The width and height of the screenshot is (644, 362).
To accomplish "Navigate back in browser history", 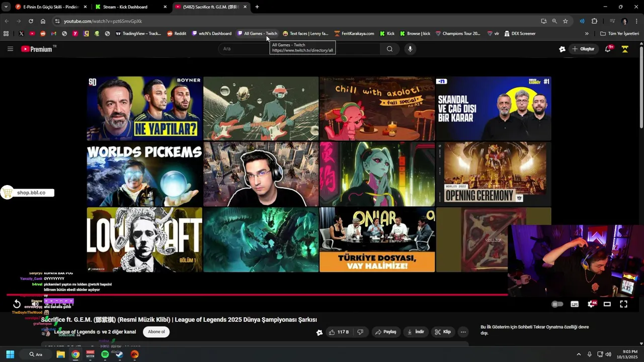I will tap(7, 21).
